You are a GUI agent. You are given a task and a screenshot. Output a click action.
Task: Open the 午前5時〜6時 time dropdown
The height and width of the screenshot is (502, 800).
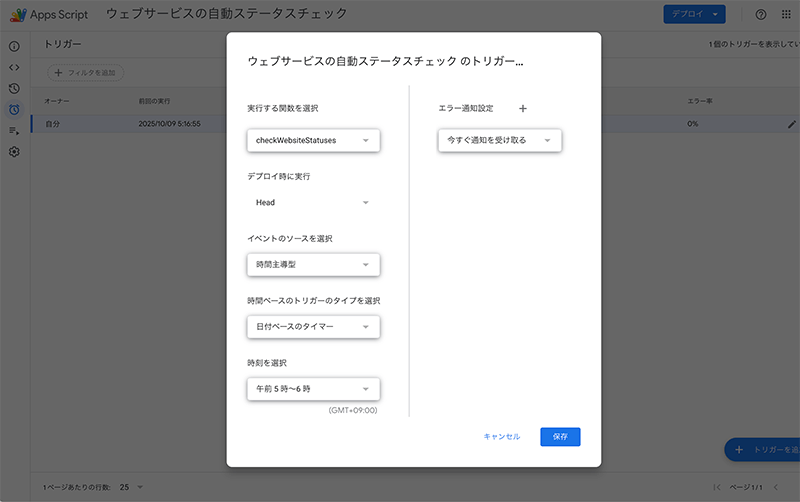(x=313, y=389)
